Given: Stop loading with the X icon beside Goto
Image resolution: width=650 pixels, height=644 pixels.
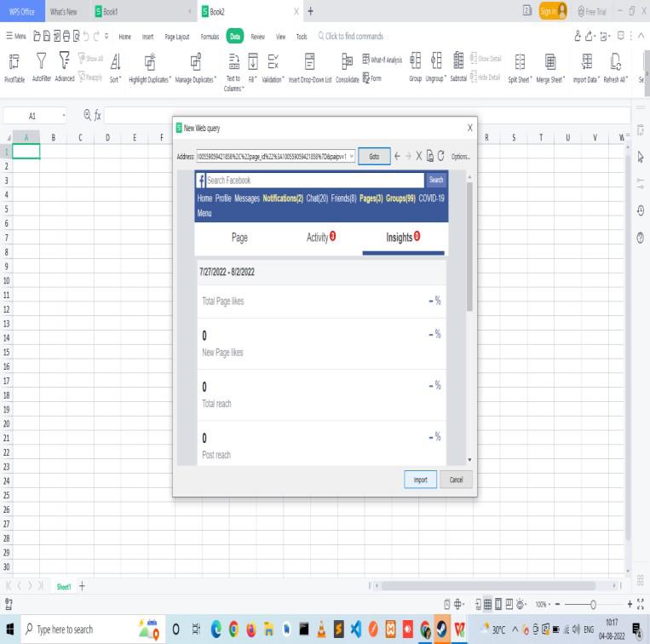Looking at the screenshot, I should pyautogui.click(x=418, y=156).
